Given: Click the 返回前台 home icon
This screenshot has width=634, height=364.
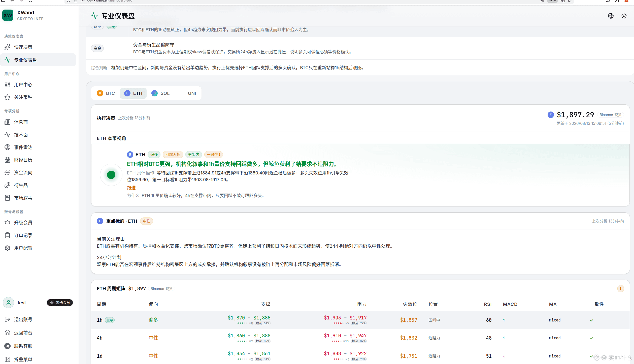Looking at the screenshot, I should [8, 333].
